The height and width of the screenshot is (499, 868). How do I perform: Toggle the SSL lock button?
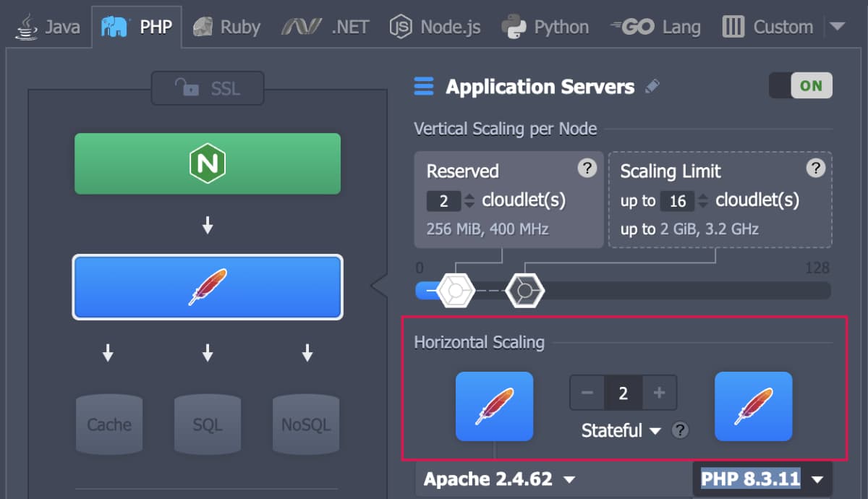[x=207, y=89]
